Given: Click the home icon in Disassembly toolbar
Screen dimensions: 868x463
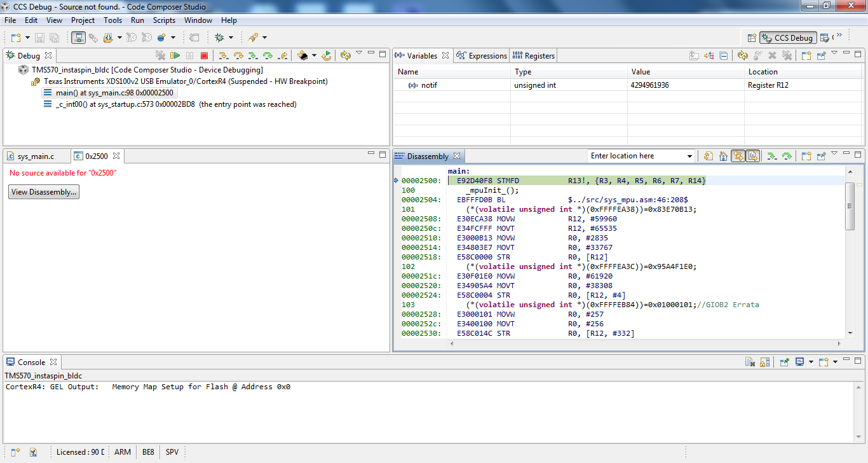Looking at the screenshot, I should pos(723,156).
